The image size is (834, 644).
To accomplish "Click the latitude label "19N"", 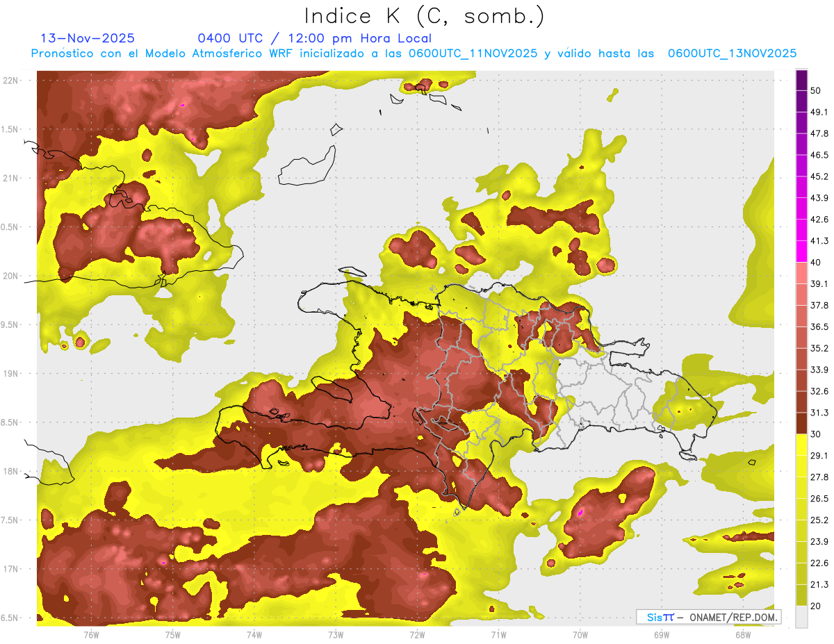I will coord(12,374).
